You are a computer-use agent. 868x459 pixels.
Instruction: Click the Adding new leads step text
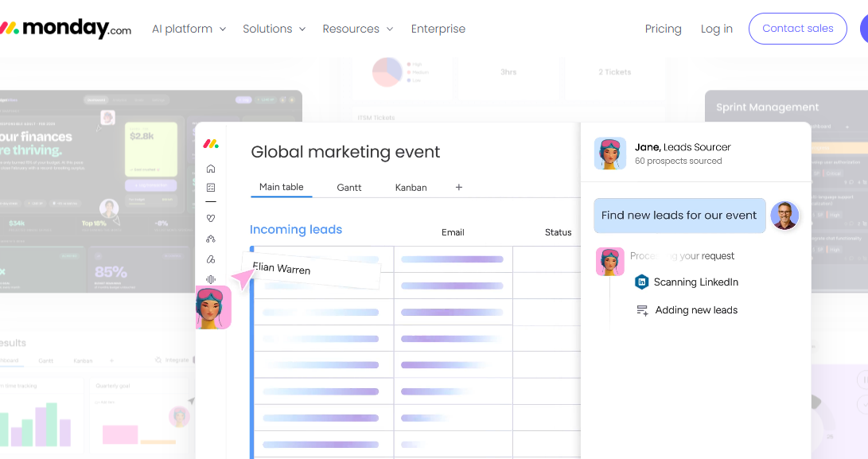[x=696, y=310]
